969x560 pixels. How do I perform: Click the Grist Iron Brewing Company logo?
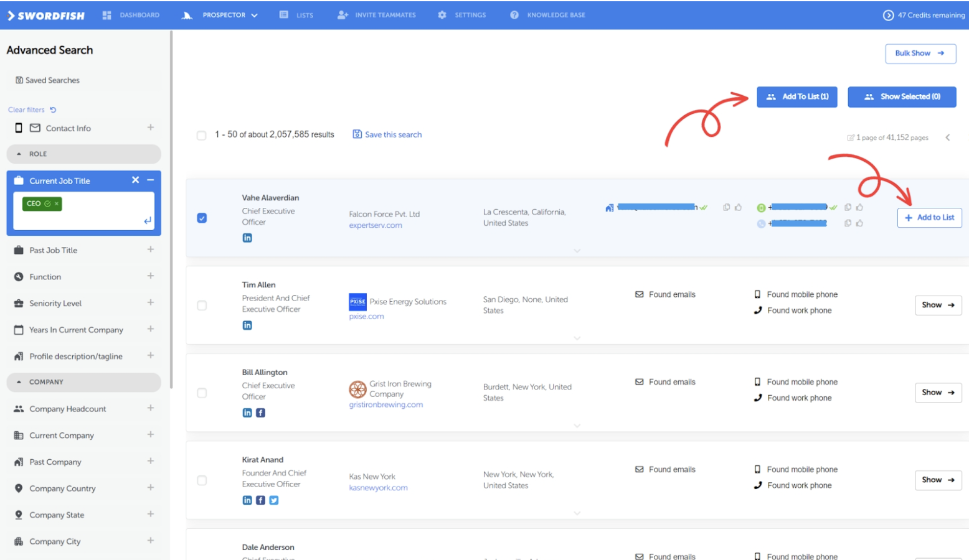(x=357, y=390)
